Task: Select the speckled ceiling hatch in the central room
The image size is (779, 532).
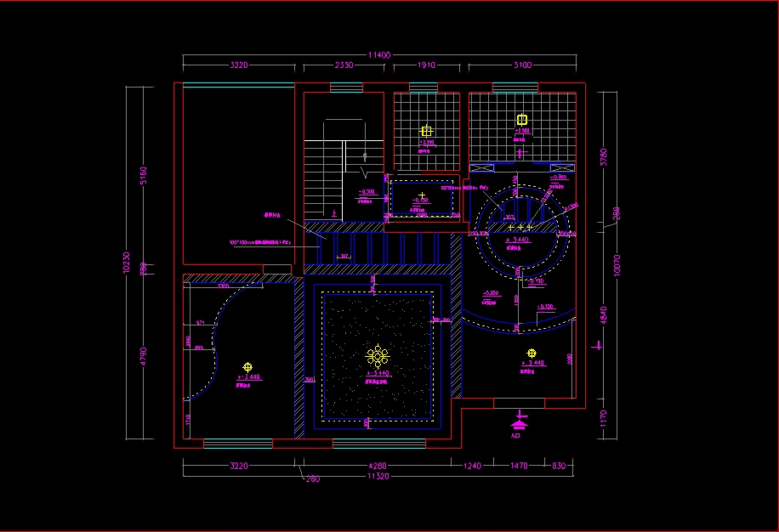Action: click(377, 356)
